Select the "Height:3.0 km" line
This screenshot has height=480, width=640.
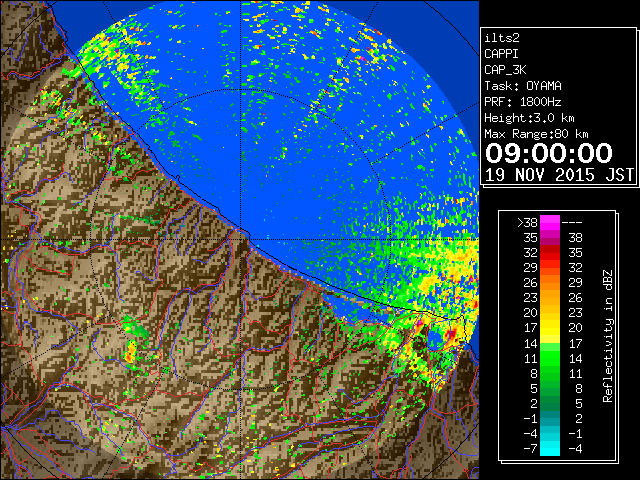coord(529,118)
